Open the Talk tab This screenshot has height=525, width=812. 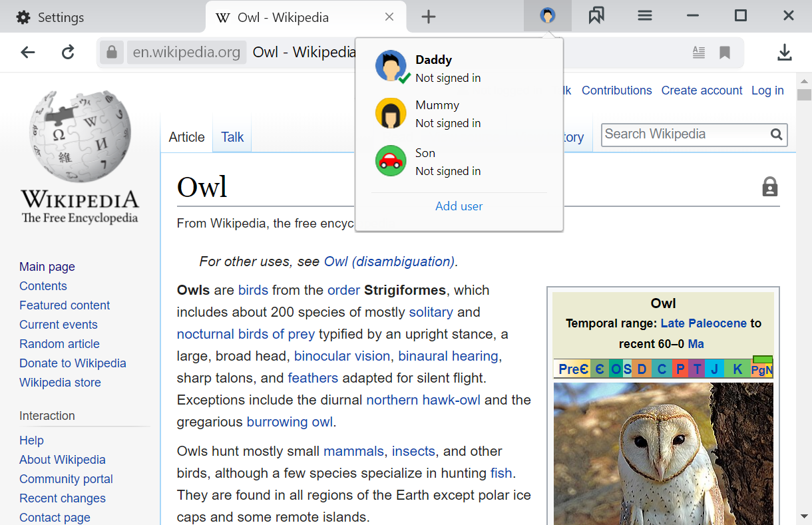click(232, 137)
